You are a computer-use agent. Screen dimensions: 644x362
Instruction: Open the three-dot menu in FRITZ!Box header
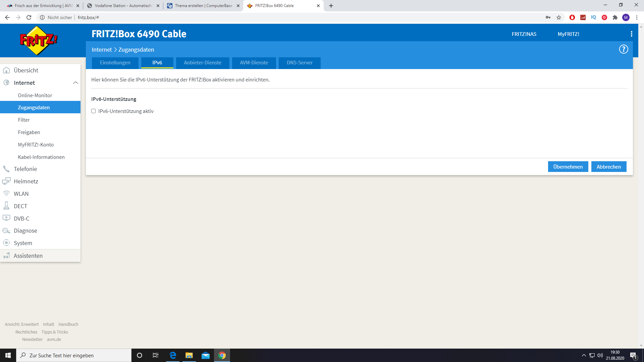[631, 34]
